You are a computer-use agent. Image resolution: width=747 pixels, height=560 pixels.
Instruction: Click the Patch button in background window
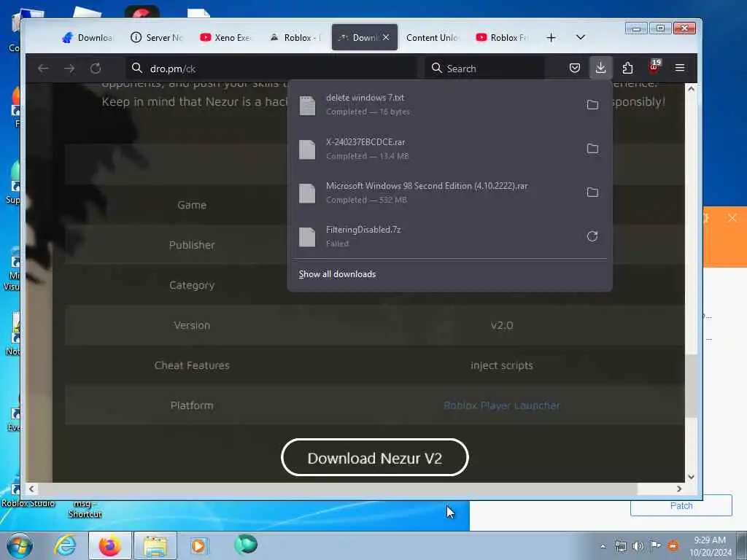681,506
